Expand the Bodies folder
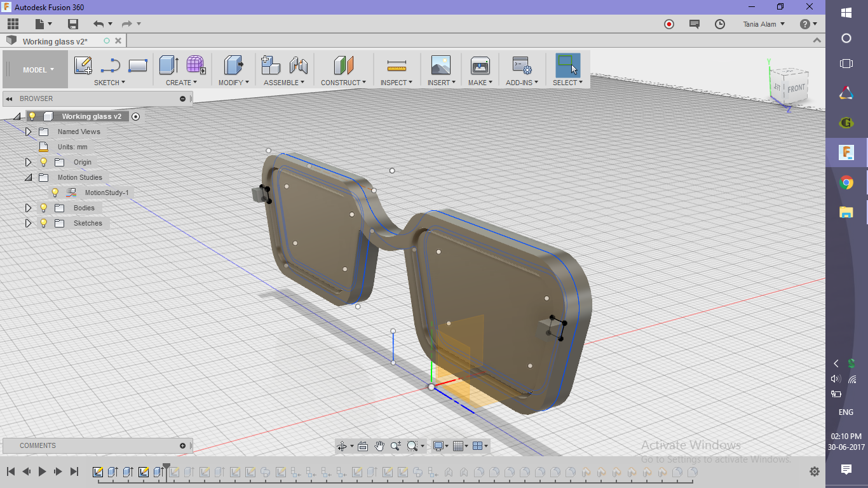Image resolution: width=868 pixels, height=488 pixels. (28, 208)
